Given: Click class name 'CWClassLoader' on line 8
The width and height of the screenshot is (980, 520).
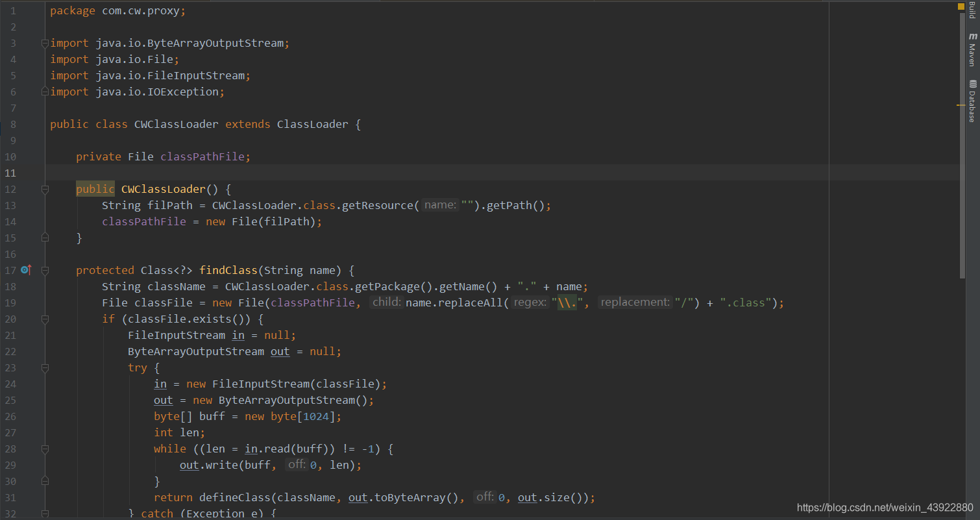Looking at the screenshot, I should coord(177,125).
